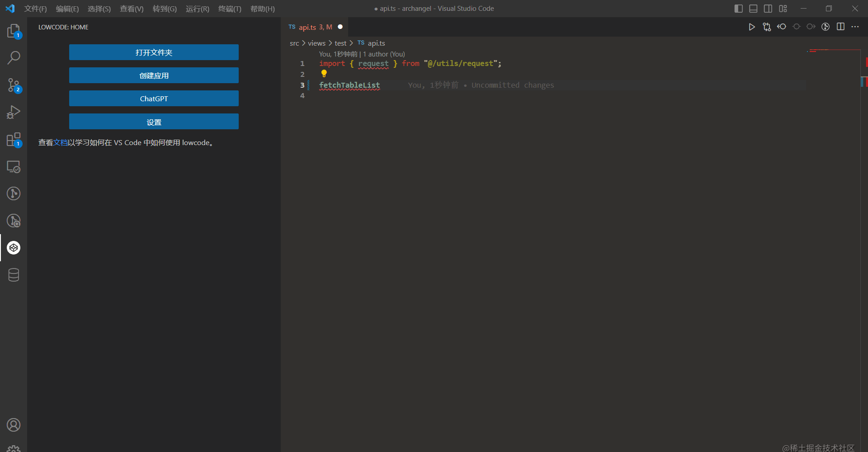Screen dimensions: 868x452
Task: Toggle the bottom panel layout icon
Action: [753, 9]
